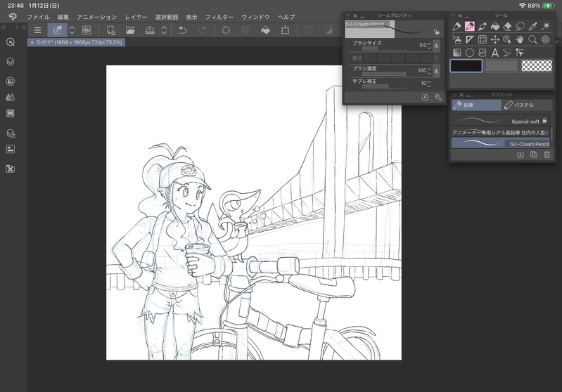Select the Move layer arrows tool
The image size is (562, 392).
[x=495, y=39]
